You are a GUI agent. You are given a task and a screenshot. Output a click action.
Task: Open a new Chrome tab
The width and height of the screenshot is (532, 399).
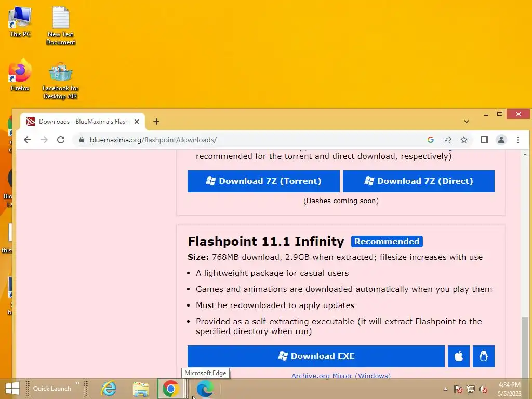pyautogui.click(x=156, y=122)
